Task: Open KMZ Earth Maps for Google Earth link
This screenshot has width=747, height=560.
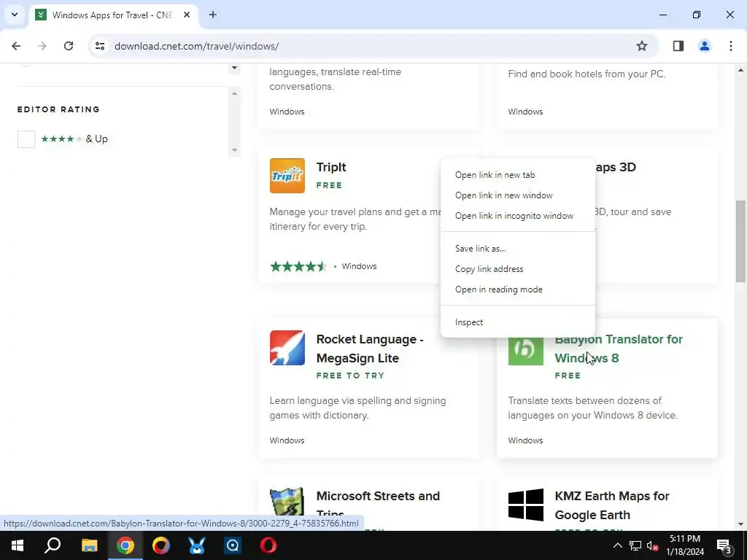Action: [612, 505]
